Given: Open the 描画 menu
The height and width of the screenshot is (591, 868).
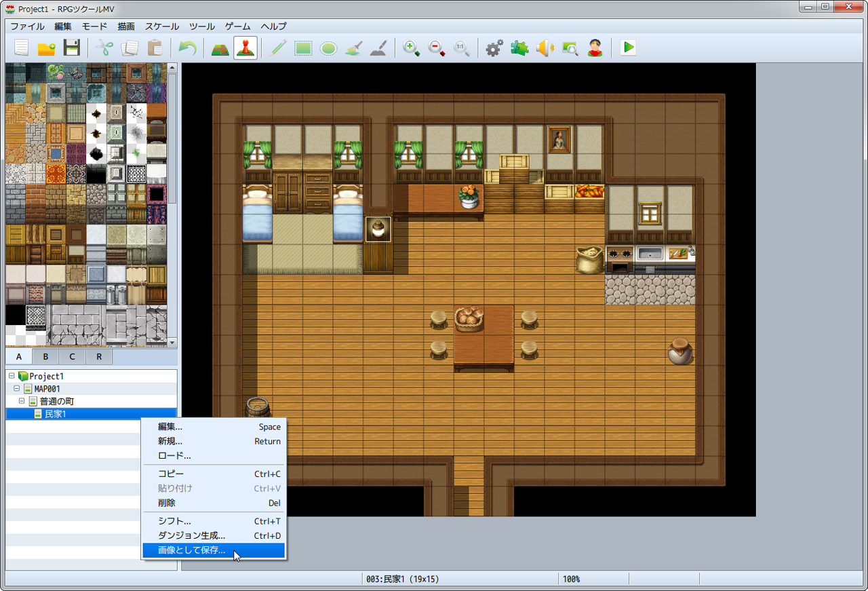Looking at the screenshot, I should (x=126, y=26).
